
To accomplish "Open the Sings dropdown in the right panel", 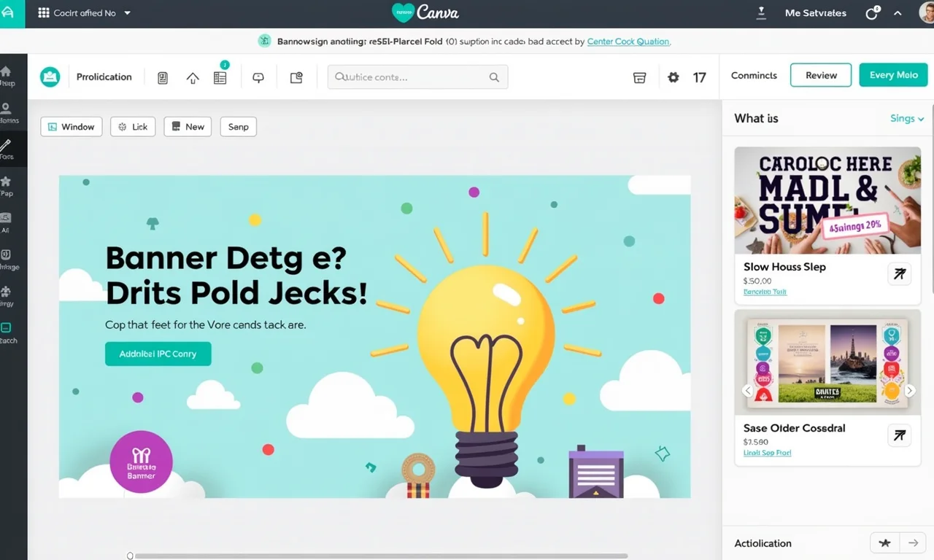I will coord(906,118).
